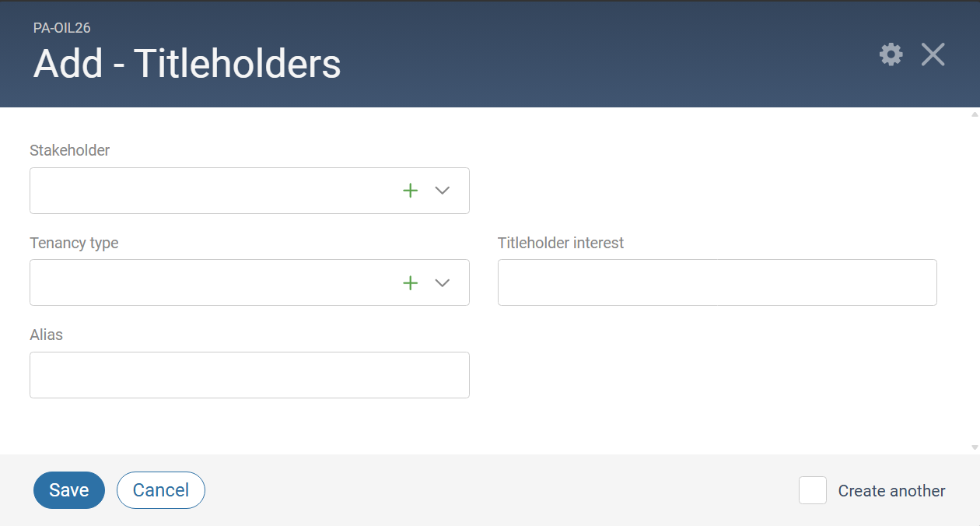Click the PA-OIL26 record identifier
The width and height of the screenshot is (980, 526).
(62, 28)
